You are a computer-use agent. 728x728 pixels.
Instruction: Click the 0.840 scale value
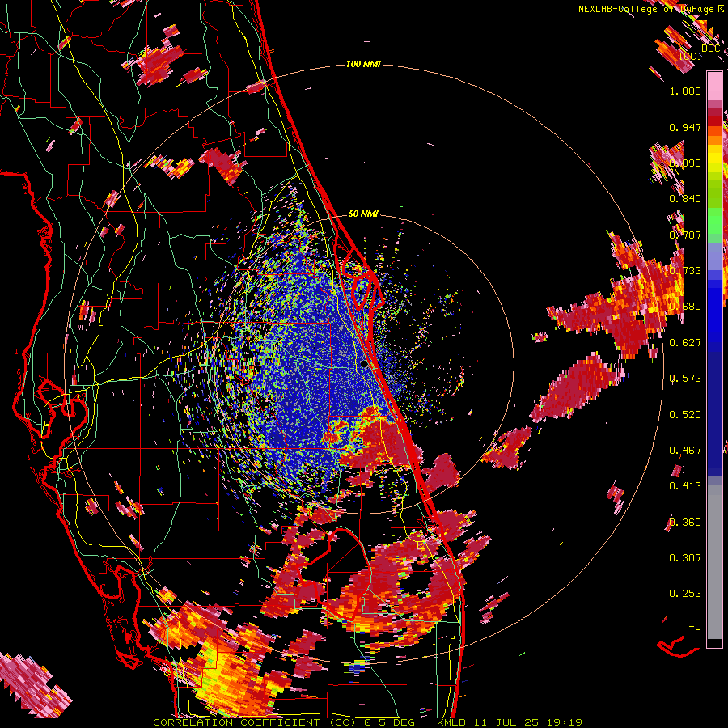coord(685,198)
